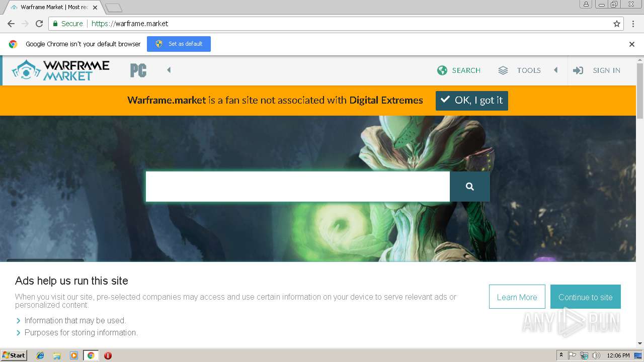Click the Chrome user profile icon
The width and height of the screenshot is (644, 362).
tap(586, 4)
